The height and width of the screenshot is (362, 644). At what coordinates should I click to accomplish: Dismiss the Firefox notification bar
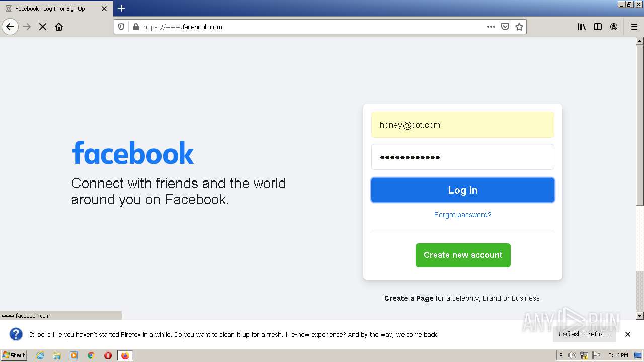point(628,334)
